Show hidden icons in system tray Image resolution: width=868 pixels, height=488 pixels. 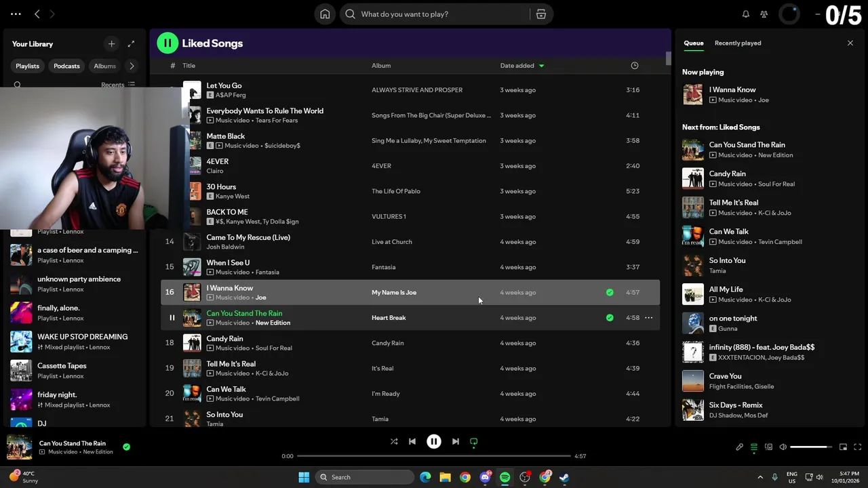(760, 477)
